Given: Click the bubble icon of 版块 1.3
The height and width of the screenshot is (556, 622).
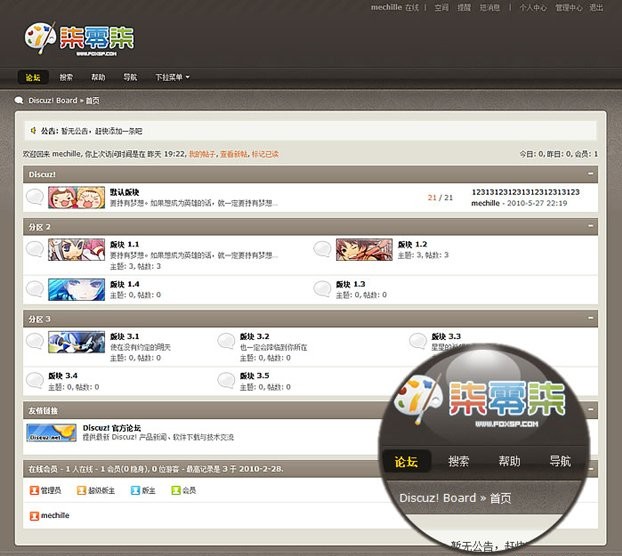Looking at the screenshot, I should pyautogui.click(x=322, y=289).
